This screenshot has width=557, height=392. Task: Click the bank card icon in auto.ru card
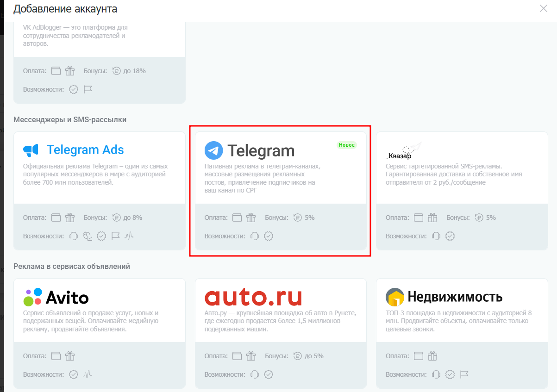[238, 356]
